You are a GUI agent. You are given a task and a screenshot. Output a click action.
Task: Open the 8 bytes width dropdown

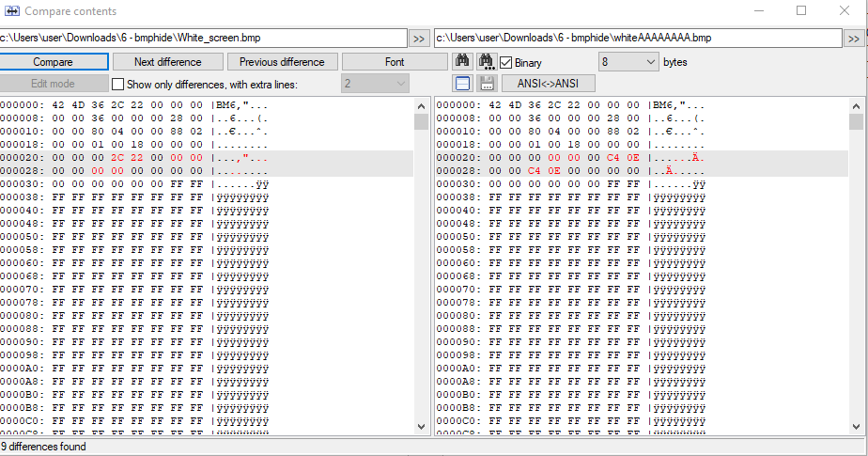(628, 62)
